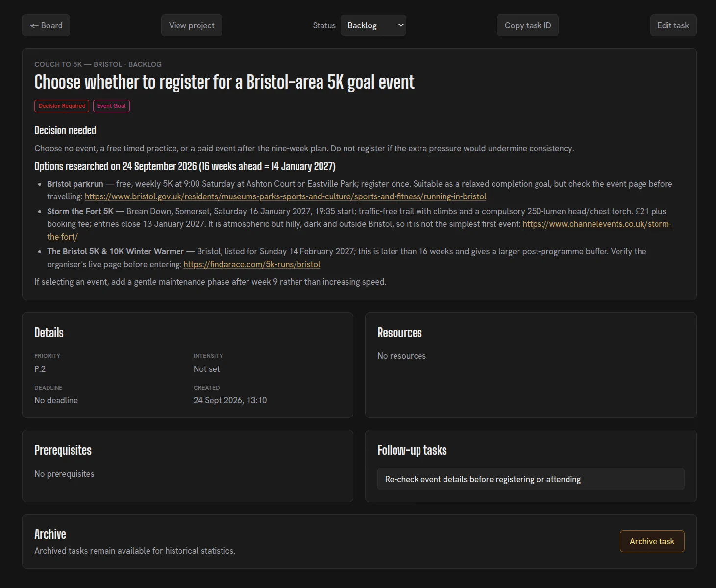Screen dimensions: 716x588
Task: Open the follow-up task Re-check event details
Action: [x=531, y=479]
